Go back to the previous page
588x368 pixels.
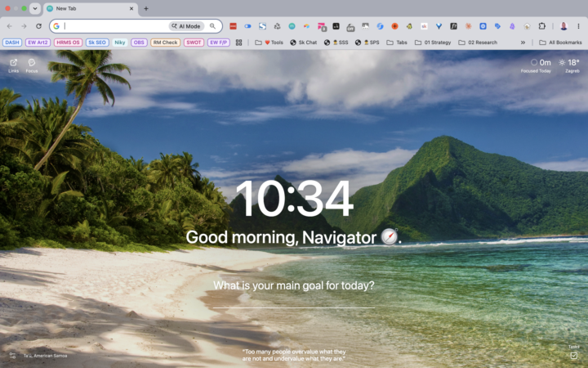(x=9, y=26)
